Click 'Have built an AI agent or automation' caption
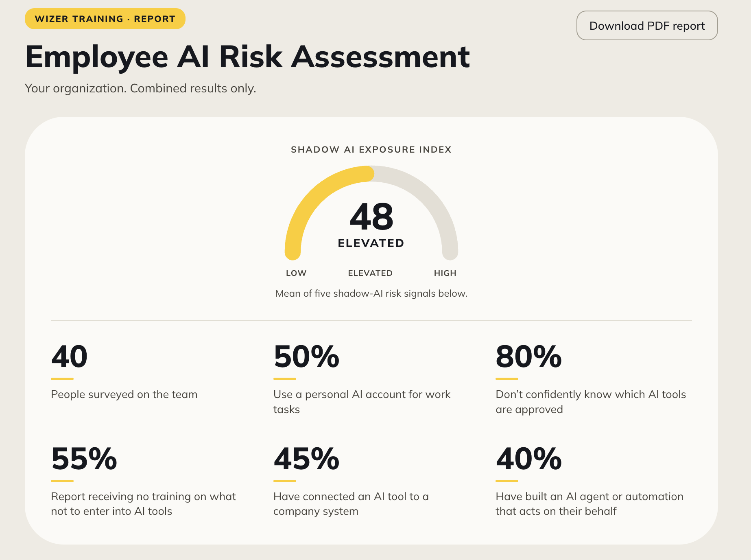The height and width of the screenshot is (560, 751). point(589,504)
